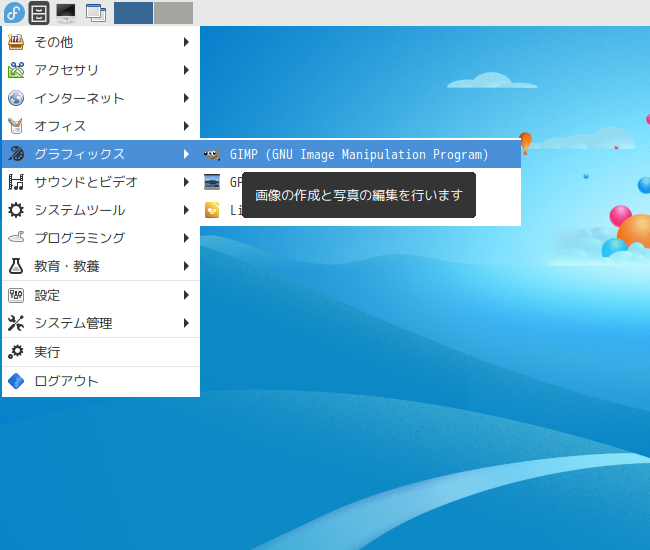650x550 pixels.
Task: Open the システム管理 menu category
Action: [x=101, y=323]
